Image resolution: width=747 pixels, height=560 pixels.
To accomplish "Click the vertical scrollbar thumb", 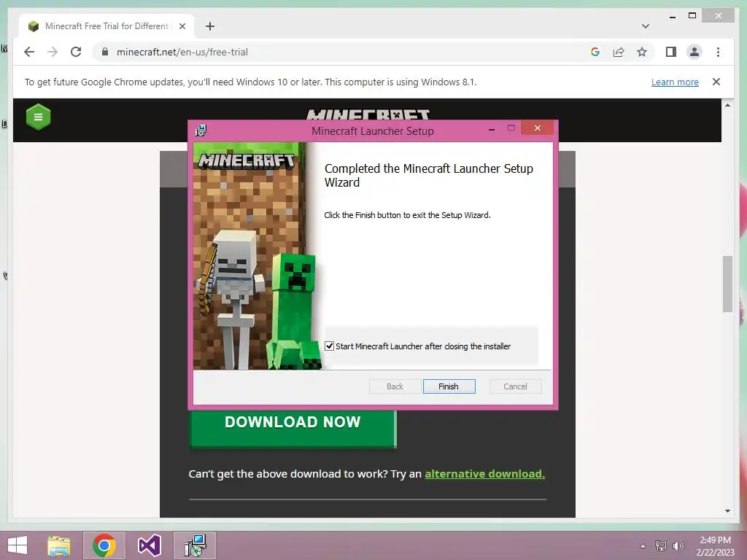I will click(727, 284).
